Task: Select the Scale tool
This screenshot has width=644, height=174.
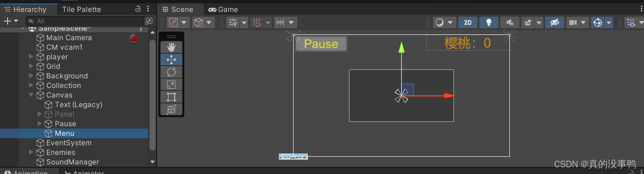Action: pos(171,85)
